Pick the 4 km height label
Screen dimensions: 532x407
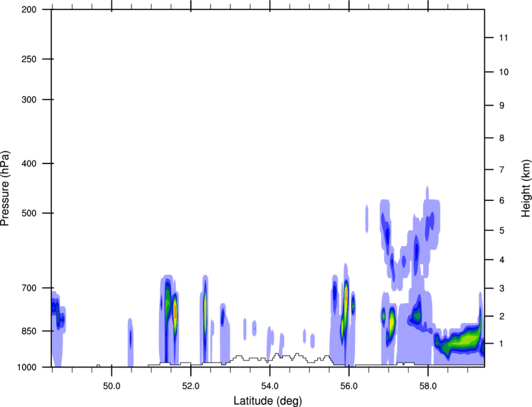(x=502, y=260)
